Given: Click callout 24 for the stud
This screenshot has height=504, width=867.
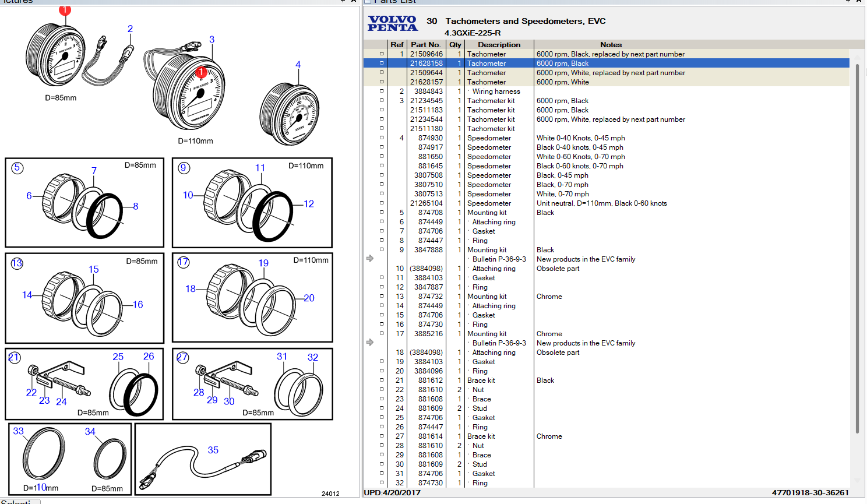Looking at the screenshot, I should pyautogui.click(x=61, y=401).
